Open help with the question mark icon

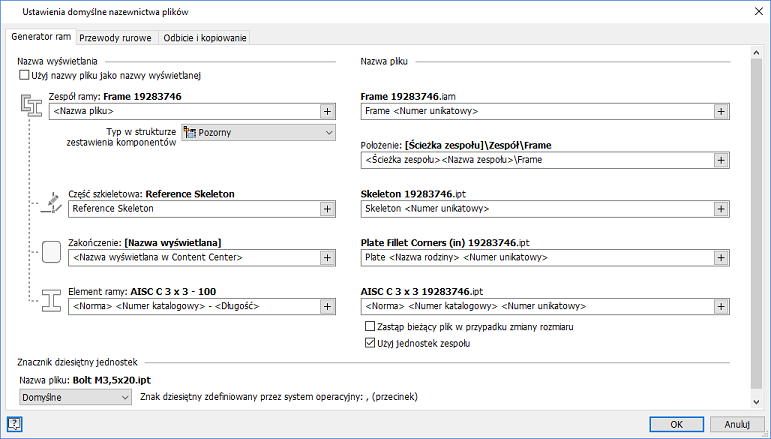[x=14, y=423]
